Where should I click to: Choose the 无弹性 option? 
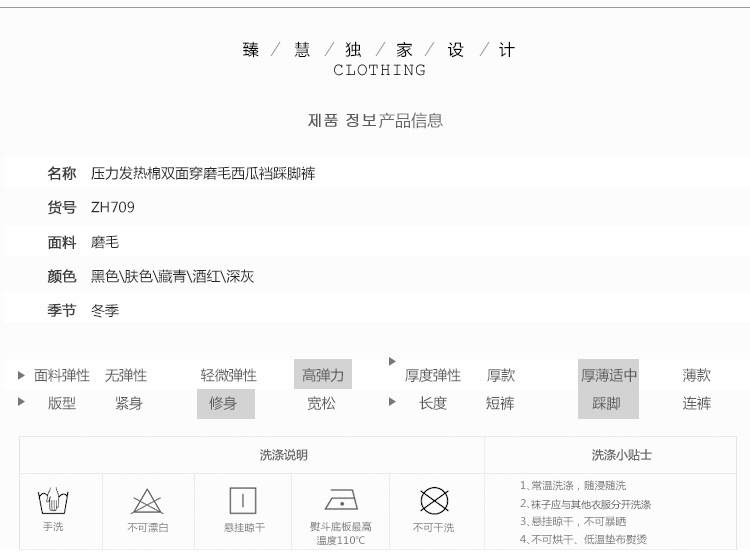[126, 375]
